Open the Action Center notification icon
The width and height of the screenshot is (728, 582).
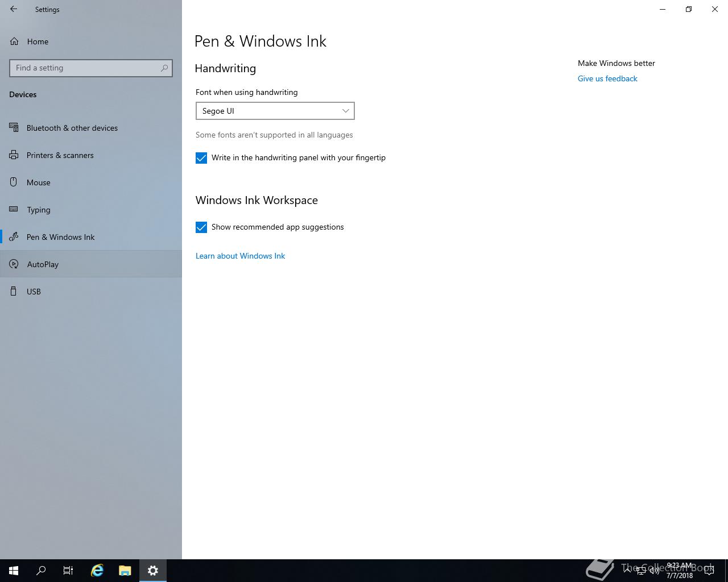[x=709, y=571]
